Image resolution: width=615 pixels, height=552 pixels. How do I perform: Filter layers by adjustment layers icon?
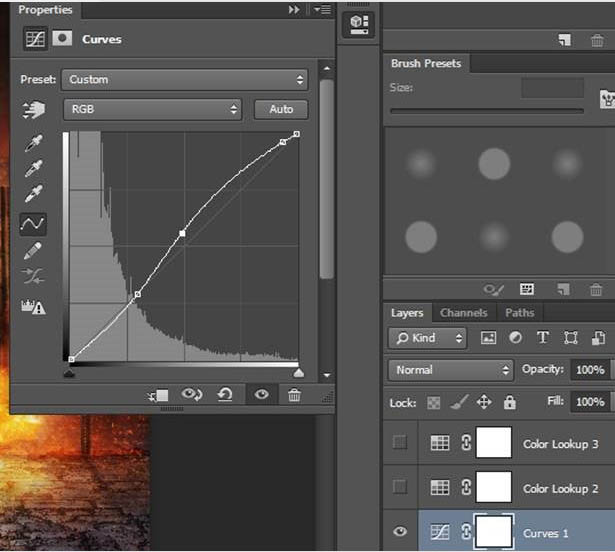tap(515, 337)
